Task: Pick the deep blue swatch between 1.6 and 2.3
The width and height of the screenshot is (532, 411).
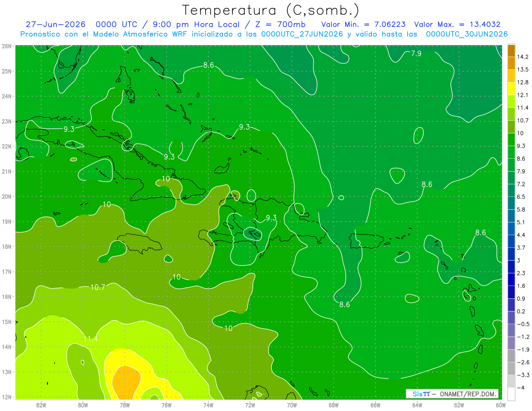Action: click(512, 279)
